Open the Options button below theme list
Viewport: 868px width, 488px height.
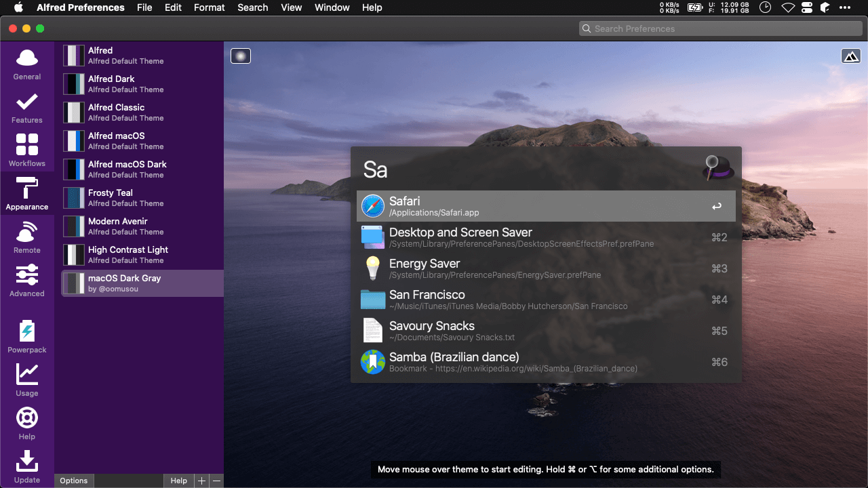pyautogui.click(x=74, y=481)
